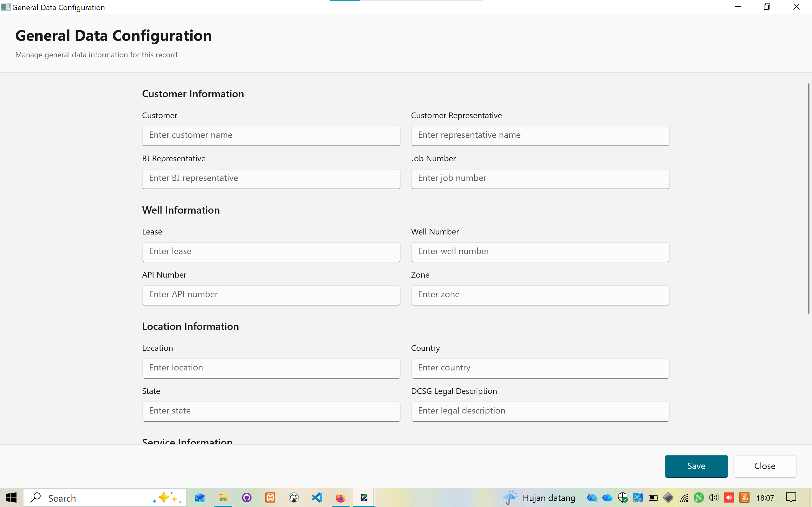This screenshot has height=507, width=812.
Task: Click the DCSG Legal Description field
Action: coord(540,411)
